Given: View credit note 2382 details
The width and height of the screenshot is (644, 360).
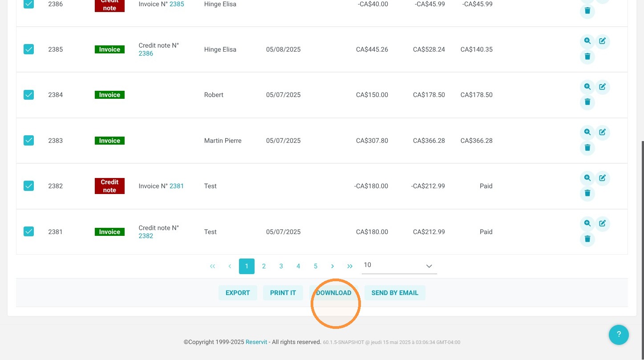Looking at the screenshot, I should coord(587,178).
